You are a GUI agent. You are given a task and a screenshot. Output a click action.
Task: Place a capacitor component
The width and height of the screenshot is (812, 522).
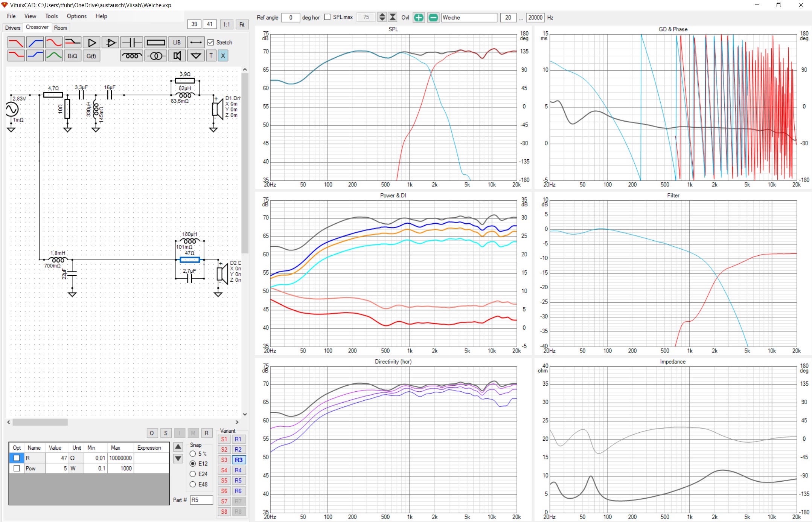click(132, 43)
